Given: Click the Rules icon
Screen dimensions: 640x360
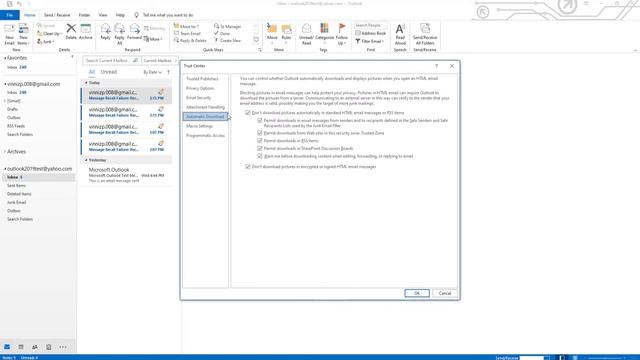Looking at the screenshot, I should click(x=287, y=29).
